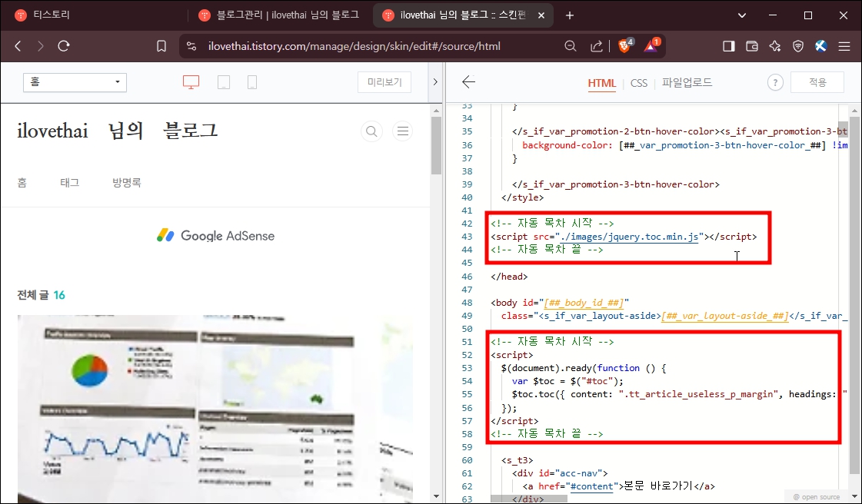
Task: Click code editor horizontal scrollbar
Action: (x=529, y=499)
